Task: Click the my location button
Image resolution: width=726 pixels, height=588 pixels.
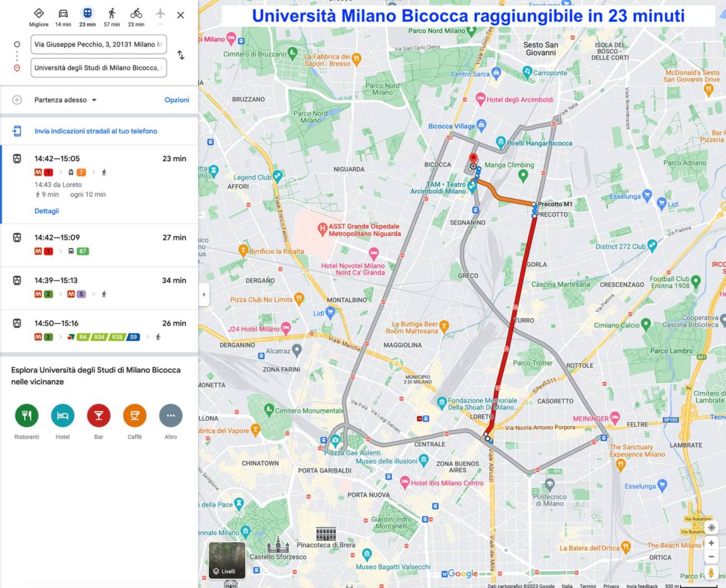Action: (x=711, y=528)
